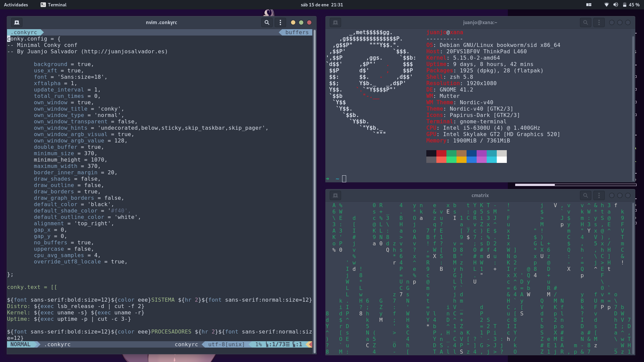Viewport: 644px width, 362px height.
Task: Click the volume icon in top bar
Action: [615, 5]
